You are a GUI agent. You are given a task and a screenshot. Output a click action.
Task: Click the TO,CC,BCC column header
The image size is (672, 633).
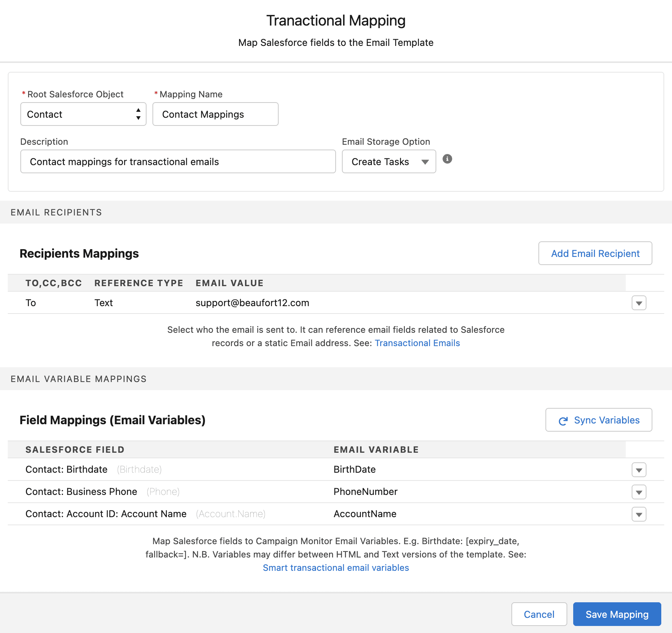[54, 283]
